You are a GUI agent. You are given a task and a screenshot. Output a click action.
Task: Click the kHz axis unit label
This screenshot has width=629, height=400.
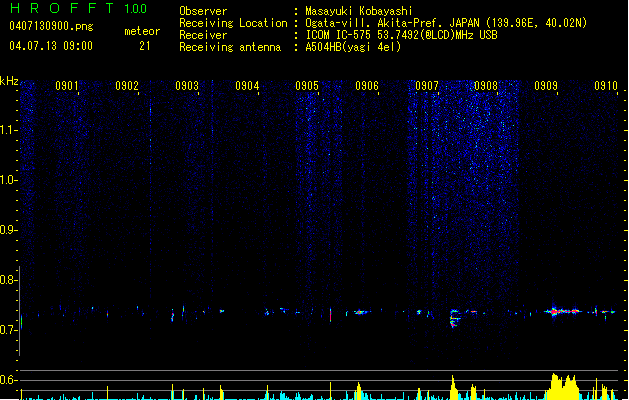9,81
